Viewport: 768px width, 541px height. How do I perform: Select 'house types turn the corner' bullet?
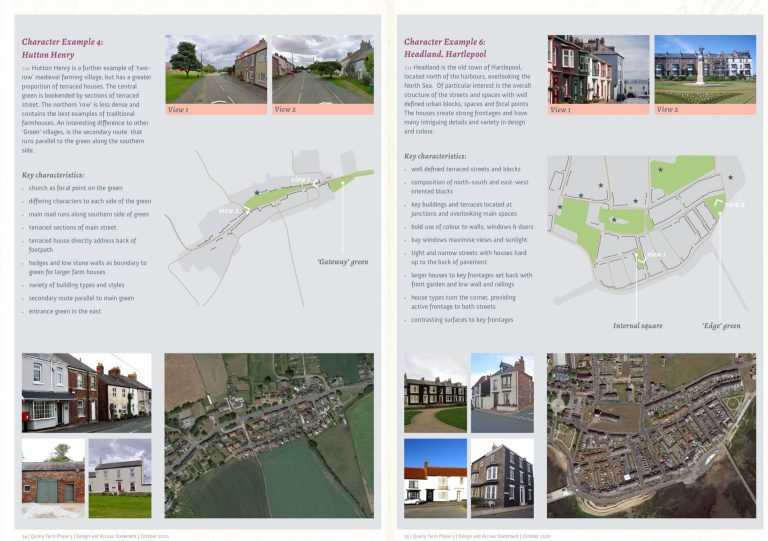point(463,302)
